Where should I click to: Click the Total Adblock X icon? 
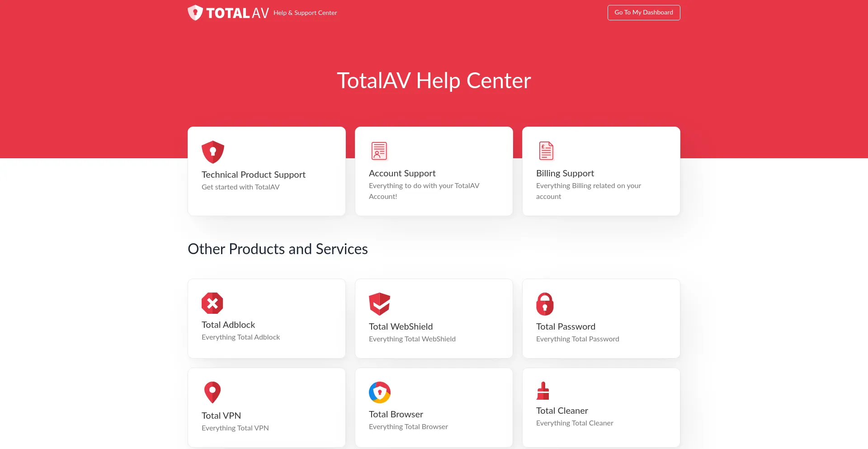[x=212, y=303]
